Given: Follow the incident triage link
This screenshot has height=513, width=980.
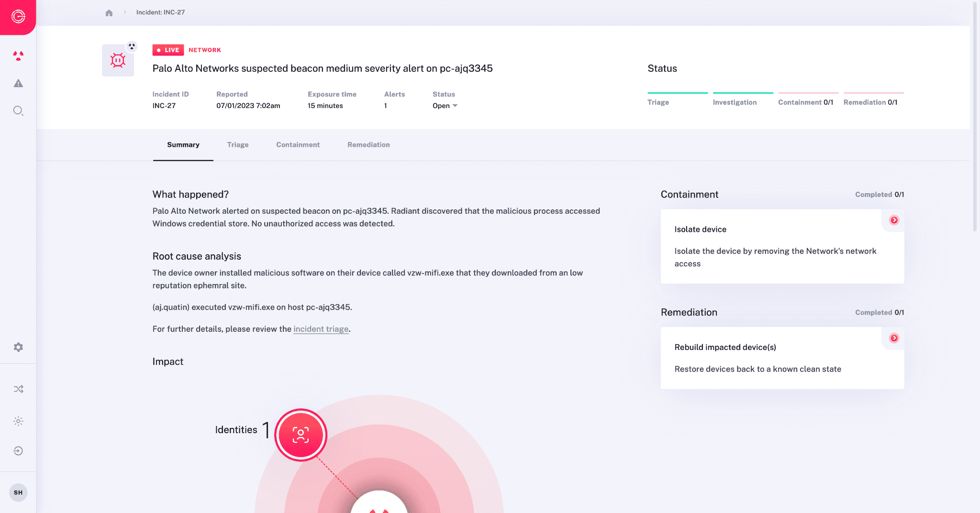Looking at the screenshot, I should pos(321,329).
